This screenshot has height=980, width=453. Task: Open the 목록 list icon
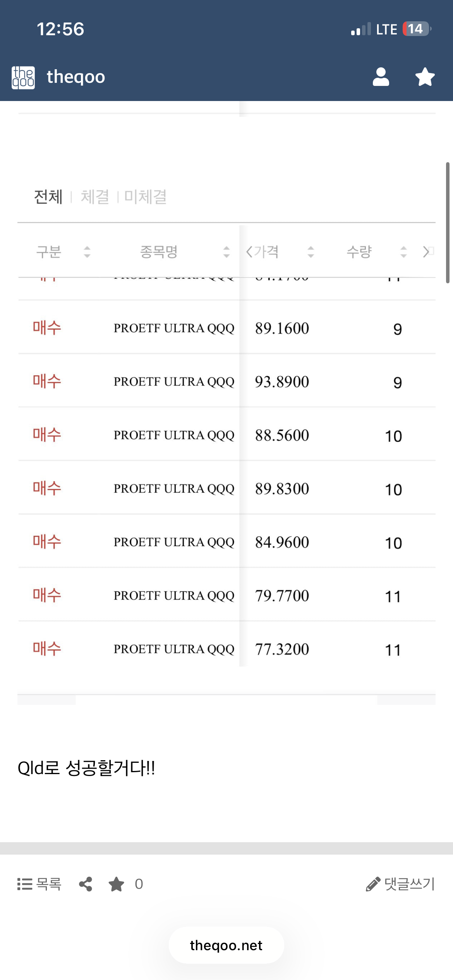[x=25, y=884]
